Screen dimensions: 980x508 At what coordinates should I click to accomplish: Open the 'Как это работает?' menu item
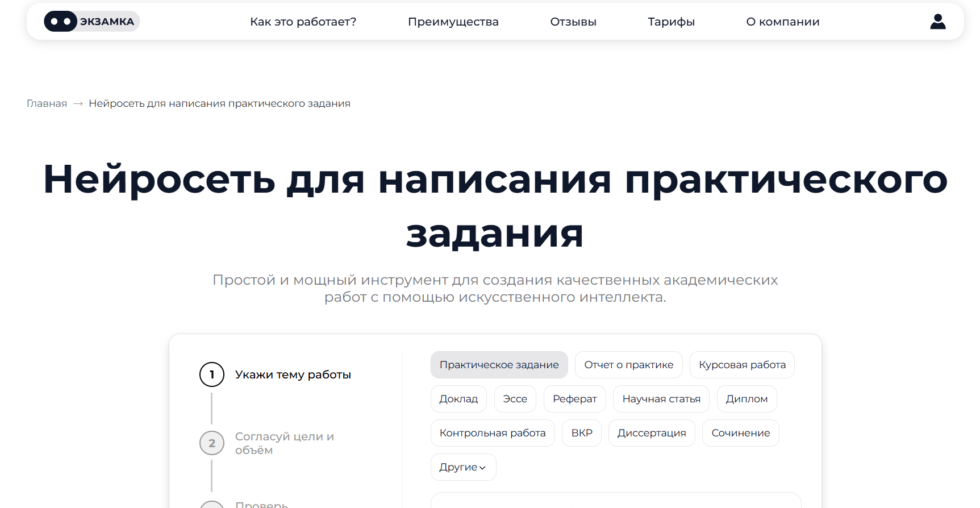(303, 22)
